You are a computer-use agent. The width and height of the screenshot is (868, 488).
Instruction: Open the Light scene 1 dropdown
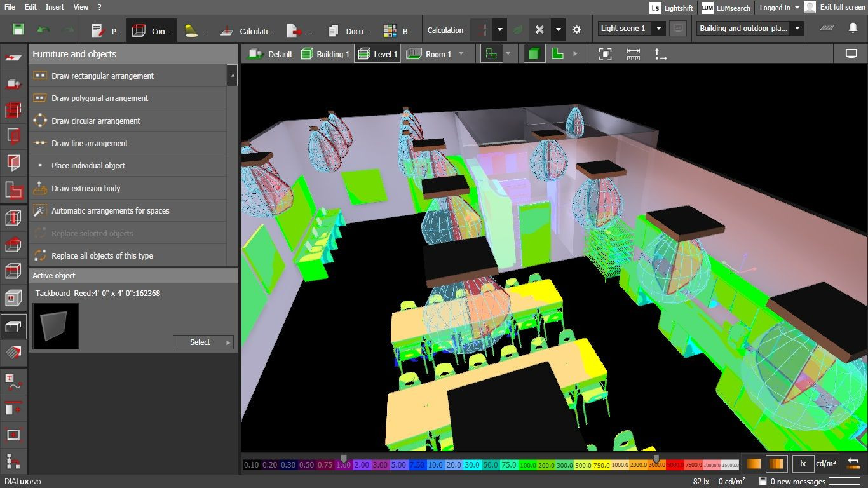tap(659, 29)
